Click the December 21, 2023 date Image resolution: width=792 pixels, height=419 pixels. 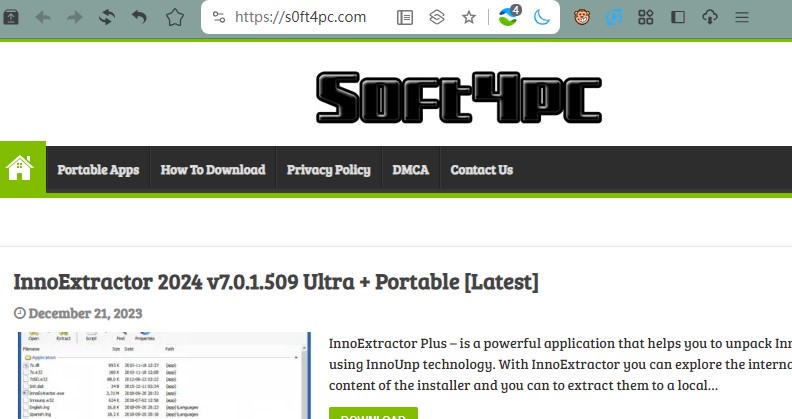85,313
